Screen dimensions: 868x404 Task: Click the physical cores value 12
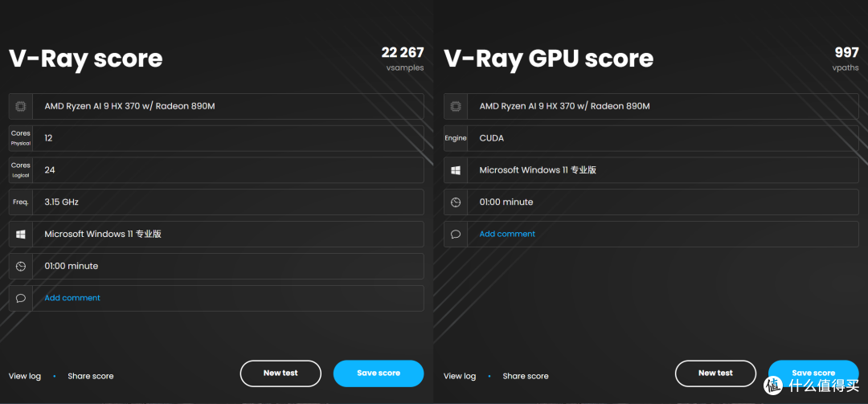(49, 138)
